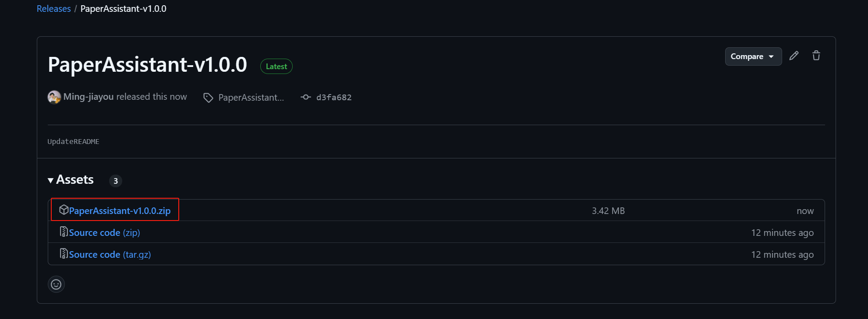Open the release edit pencil icon

click(794, 56)
